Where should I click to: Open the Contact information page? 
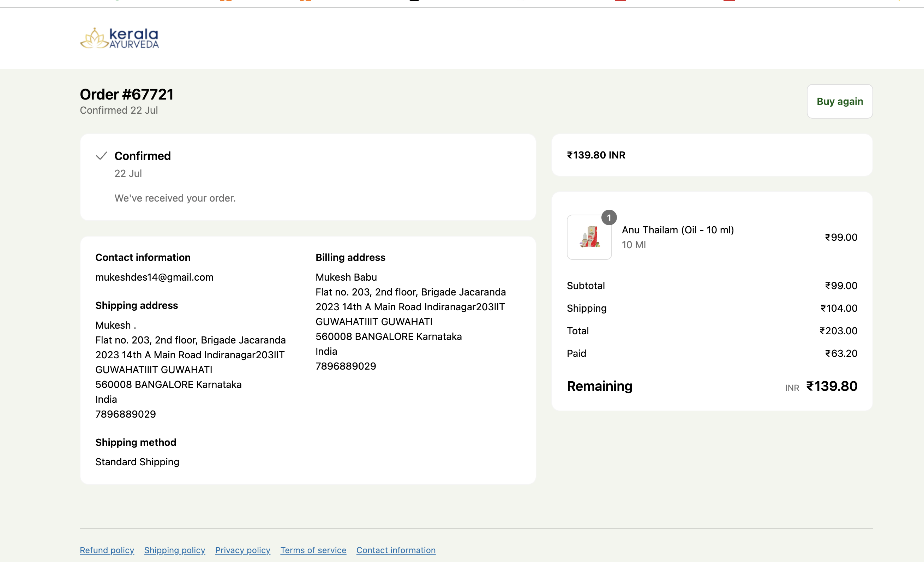(x=396, y=550)
